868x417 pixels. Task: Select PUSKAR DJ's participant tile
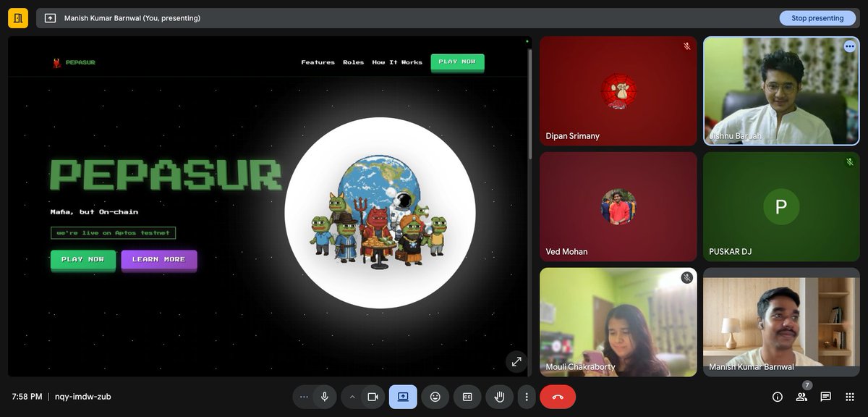tap(781, 206)
